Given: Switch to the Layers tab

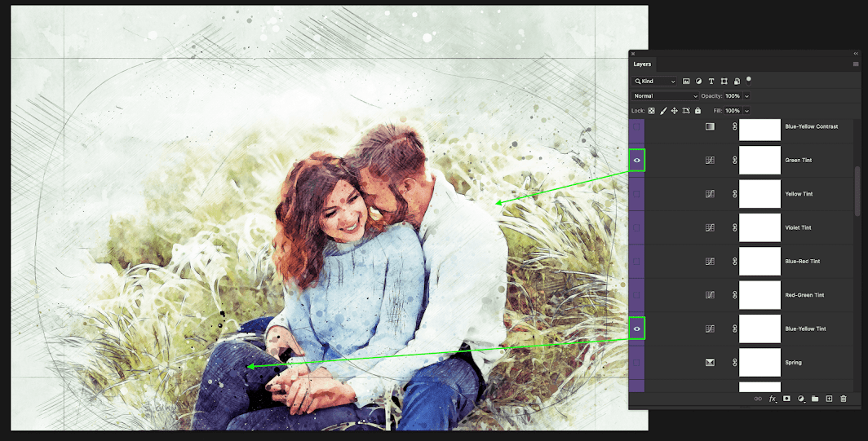Looking at the screenshot, I should tap(642, 64).
